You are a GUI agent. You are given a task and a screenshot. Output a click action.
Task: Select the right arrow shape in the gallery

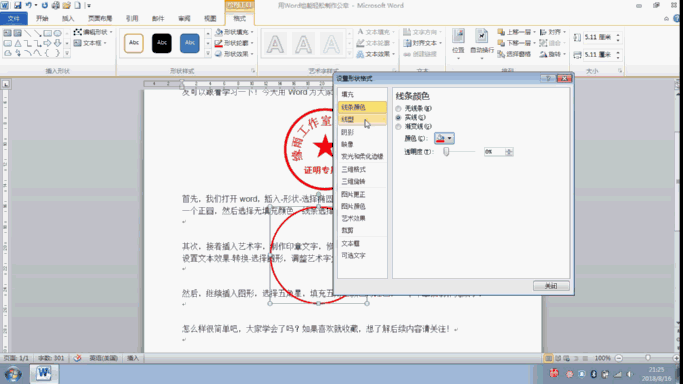[x=47, y=43]
